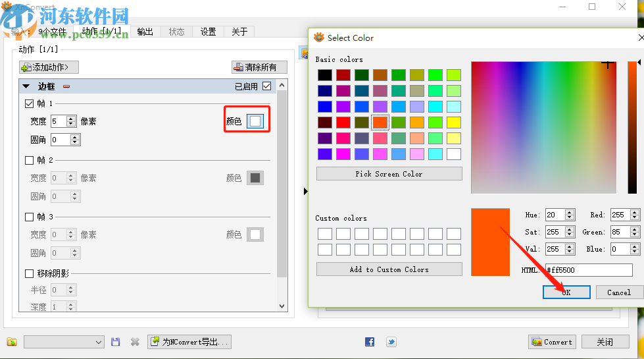644x359 pixels.
Task: Select the selected orange basic swatch
Action: click(x=380, y=122)
